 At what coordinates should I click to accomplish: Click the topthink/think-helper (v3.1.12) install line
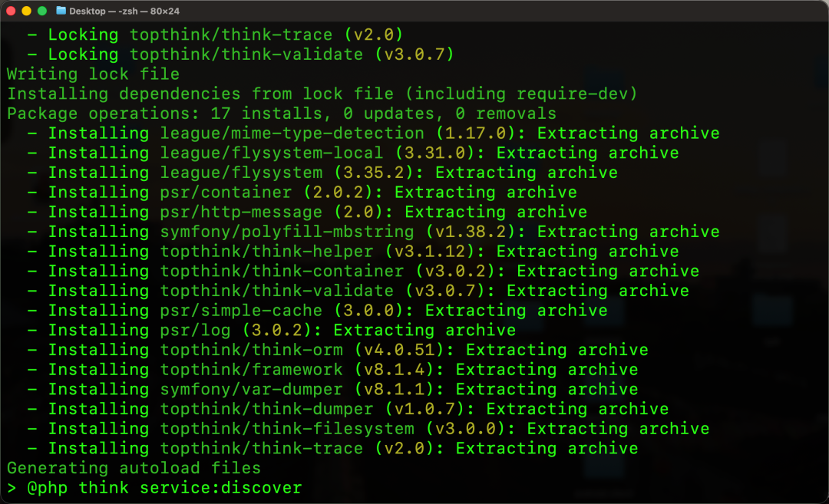[x=353, y=252]
